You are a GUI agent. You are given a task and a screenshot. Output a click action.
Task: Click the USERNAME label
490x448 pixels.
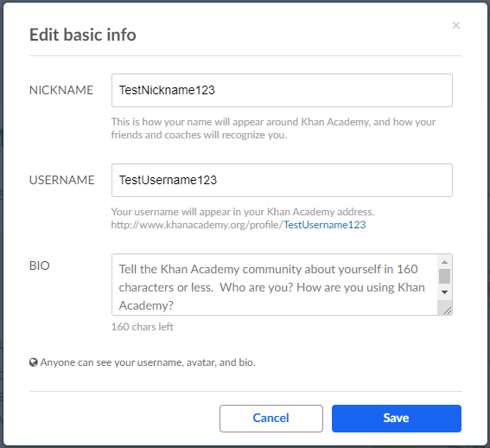click(x=62, y=180)
